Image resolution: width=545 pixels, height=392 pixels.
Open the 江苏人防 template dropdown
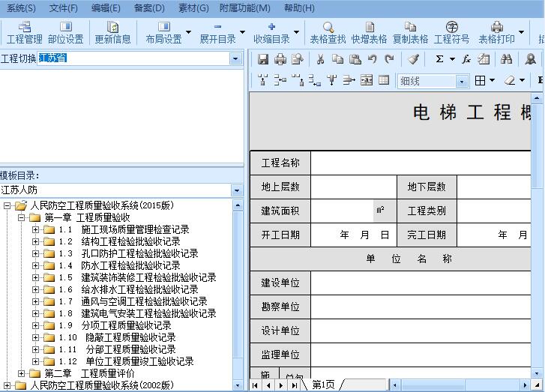236,190
